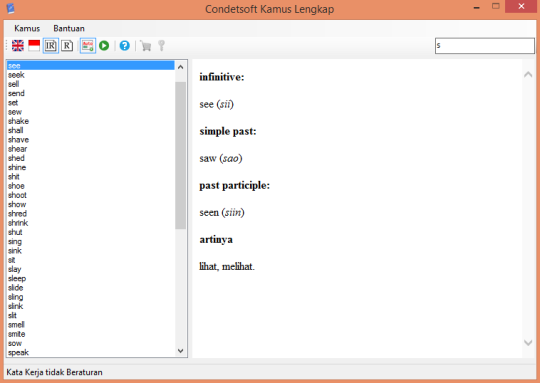
Task: Click the app icon in title bar
Action: [10, 8]
